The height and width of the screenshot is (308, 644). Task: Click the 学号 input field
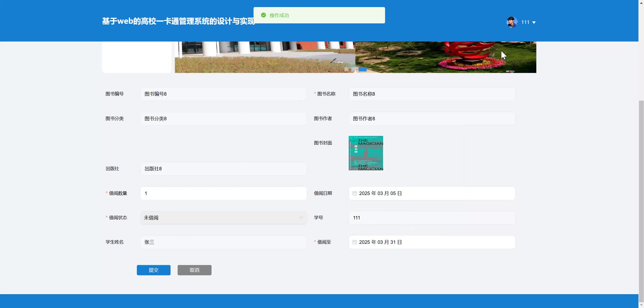pos(432,218)
